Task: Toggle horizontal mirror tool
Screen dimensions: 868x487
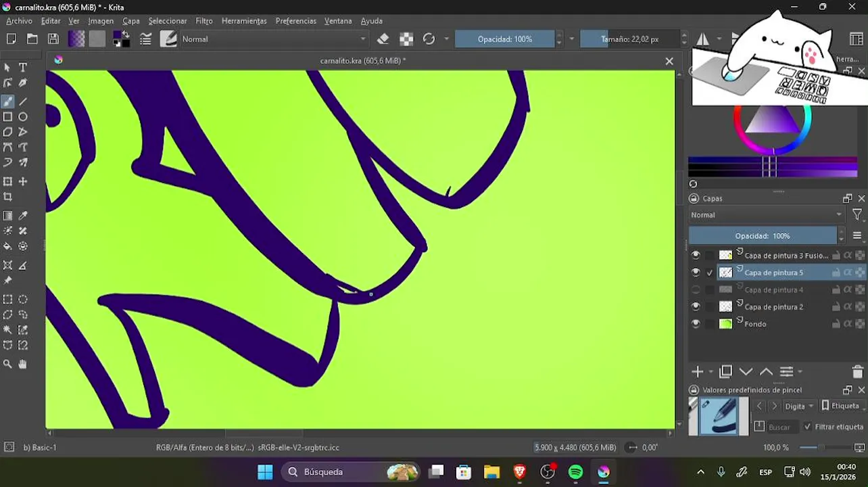Action: [703, 39]
